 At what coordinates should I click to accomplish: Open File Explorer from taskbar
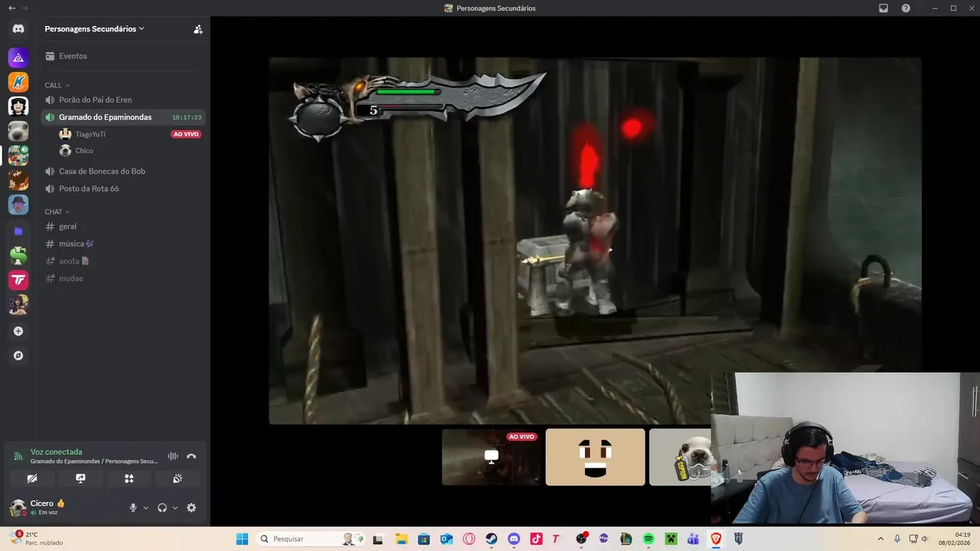401,539
